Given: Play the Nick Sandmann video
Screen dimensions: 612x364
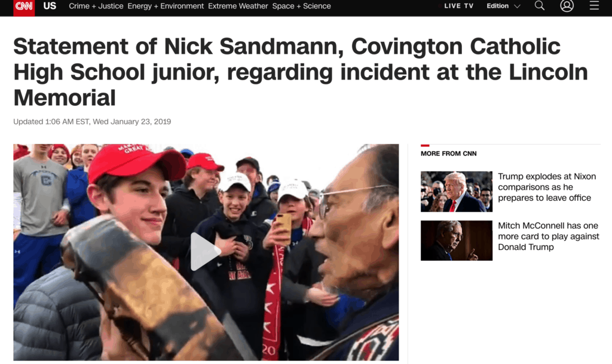Looking at the screenshot, I should [x=206, y=252].
